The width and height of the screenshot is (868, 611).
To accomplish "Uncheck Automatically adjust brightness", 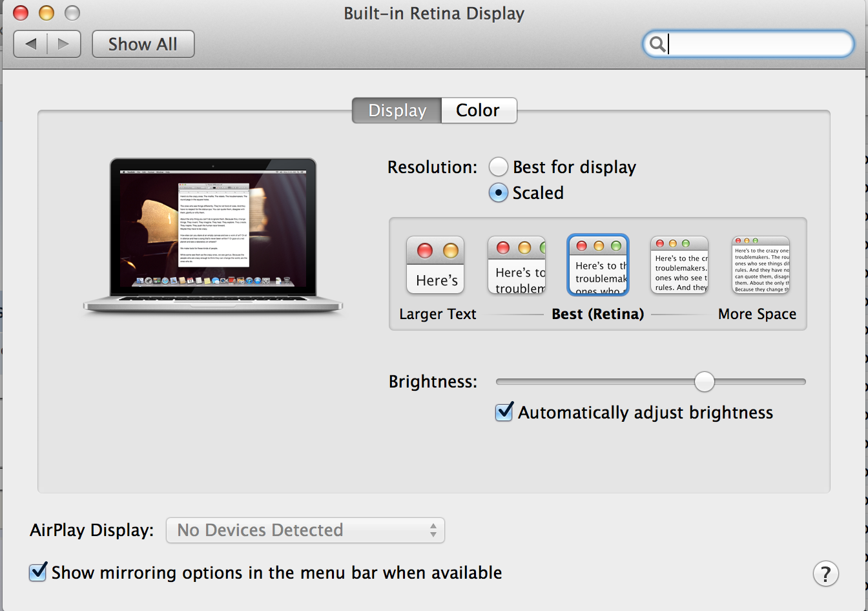I will click(x=504, y=412).
